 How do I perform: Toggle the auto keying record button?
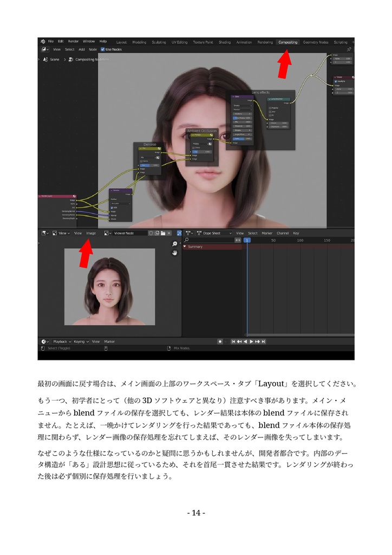(x=220, y=341)
